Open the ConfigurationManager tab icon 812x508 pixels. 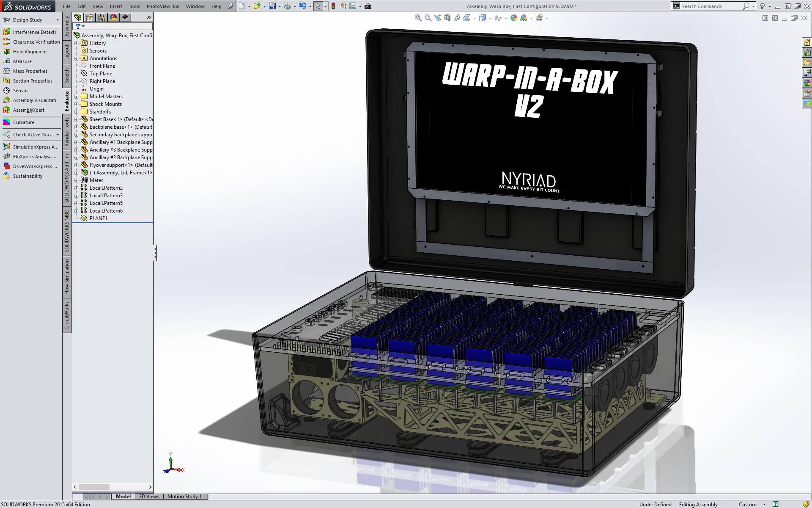pyautogui.click(x=101, y=17)
